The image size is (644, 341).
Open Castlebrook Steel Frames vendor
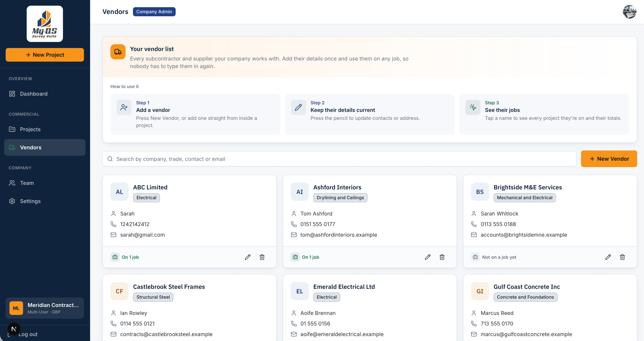169,287
